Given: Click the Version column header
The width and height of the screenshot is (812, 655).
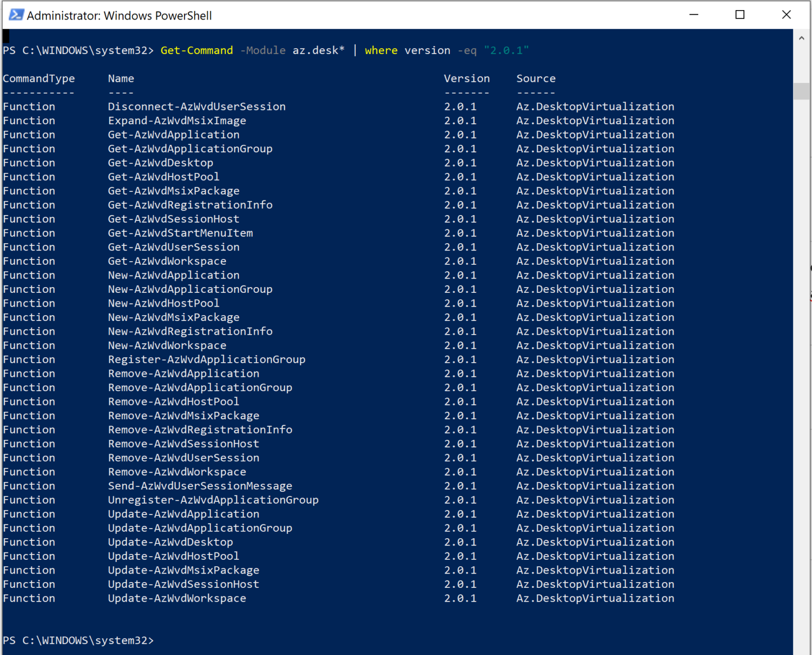Looking at the screenshot, I should 467,78.
